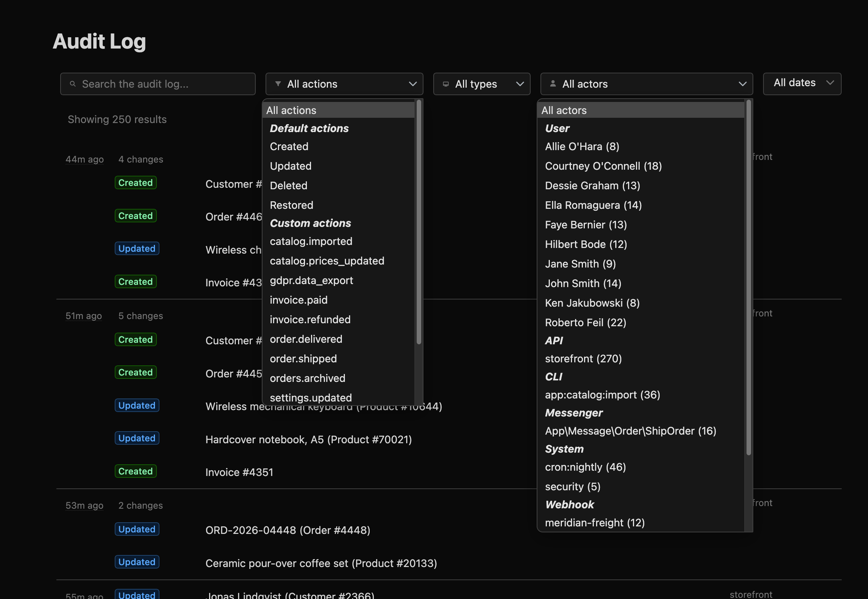Filter by actor Jane Smith (9)
The height and width of the screenshot is (599, 868).
(641, 264)
